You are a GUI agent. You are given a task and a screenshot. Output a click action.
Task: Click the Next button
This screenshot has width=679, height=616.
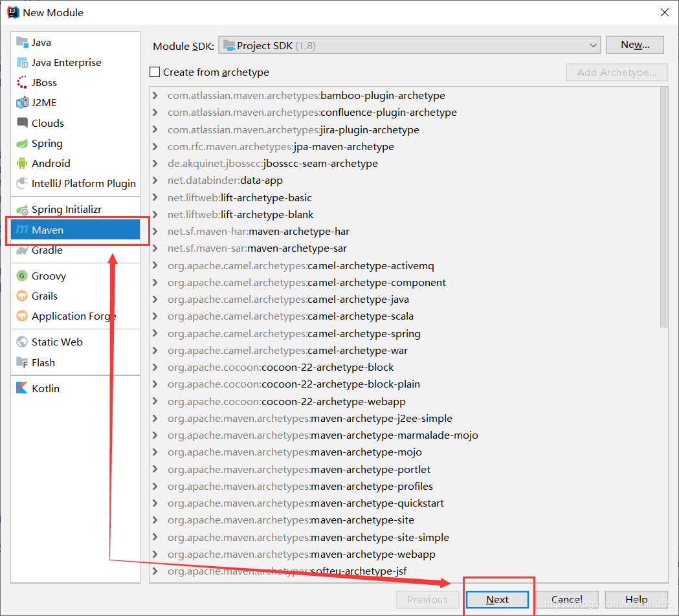pyautogui.click(x=497, y=600)
